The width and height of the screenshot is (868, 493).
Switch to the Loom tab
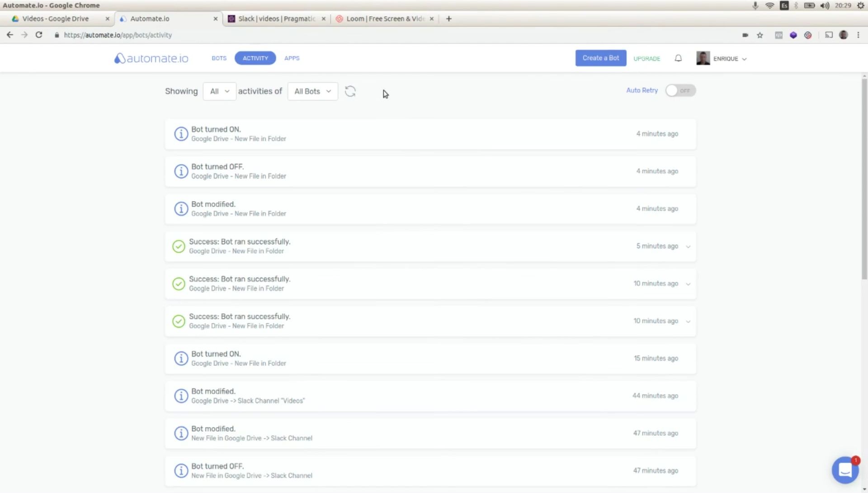[385, 19]
